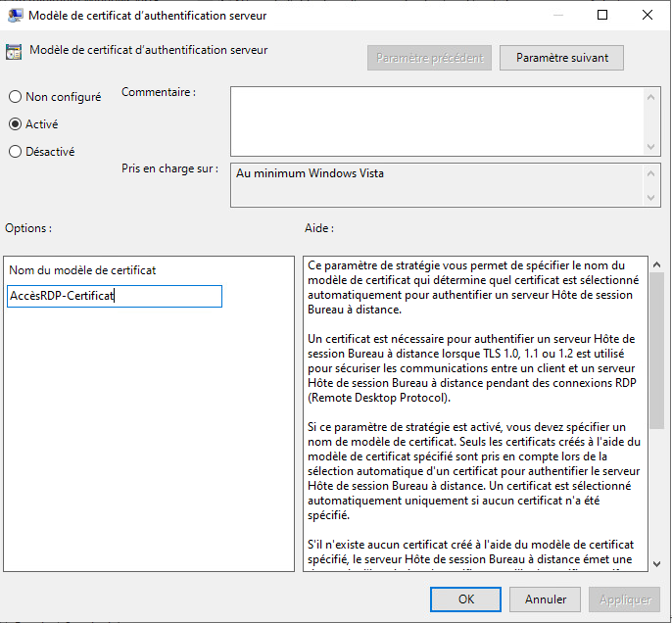Screen dimensions: 672x623
Task: Click the Aide panel scroll-down arrow
Action: tap(655, 562)
